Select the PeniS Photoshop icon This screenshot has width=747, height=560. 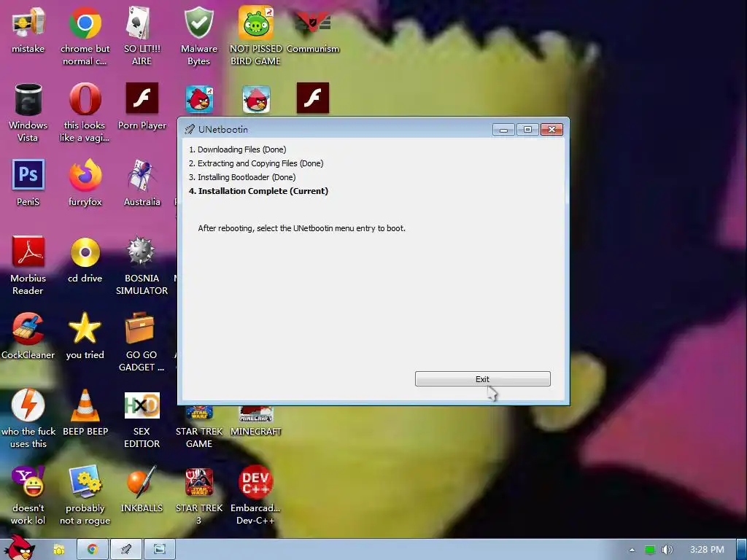pyautogui.click(x=28, y=183)
